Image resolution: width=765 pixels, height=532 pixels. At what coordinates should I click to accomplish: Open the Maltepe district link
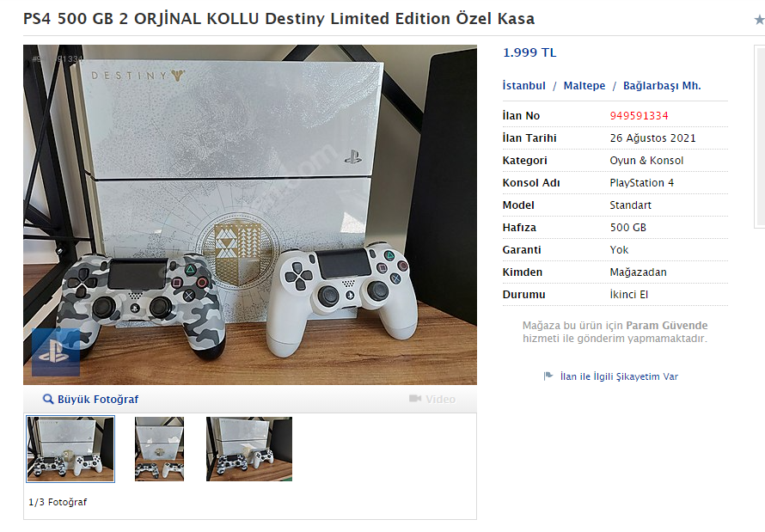pos(584,86)
